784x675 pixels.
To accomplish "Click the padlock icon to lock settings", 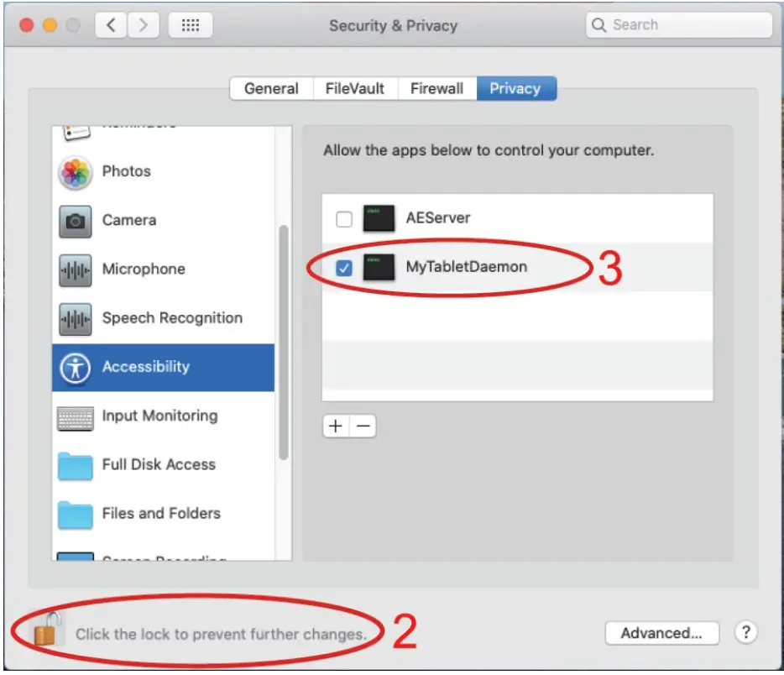I will pyautogui.click(x=47, y=629).
